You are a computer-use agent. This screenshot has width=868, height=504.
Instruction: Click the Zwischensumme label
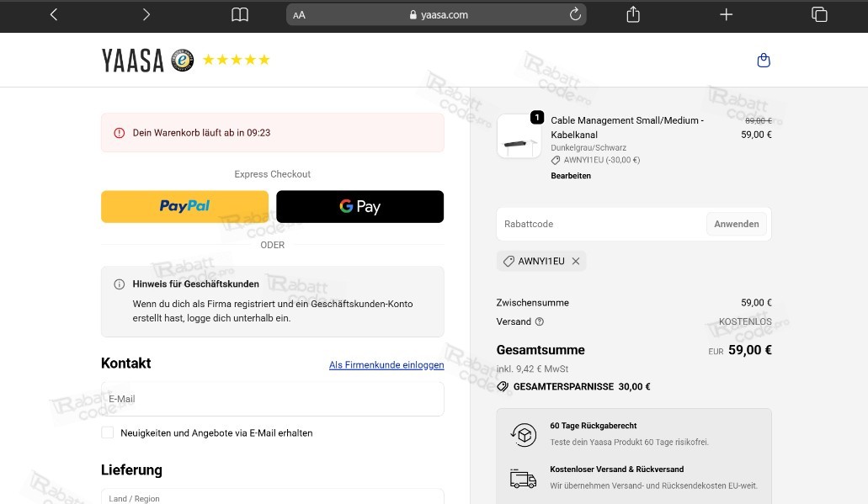[x=533, y=303]
